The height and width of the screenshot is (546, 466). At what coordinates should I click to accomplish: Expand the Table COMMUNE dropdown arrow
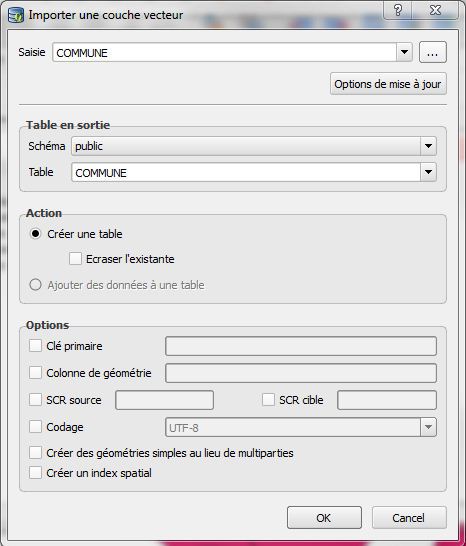(x=428, y=172)
